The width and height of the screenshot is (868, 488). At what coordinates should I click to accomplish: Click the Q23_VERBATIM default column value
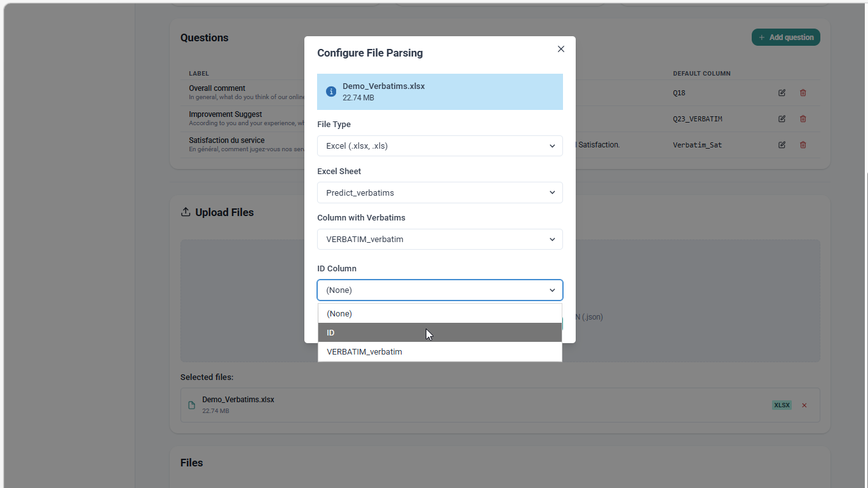pos(698,119)
